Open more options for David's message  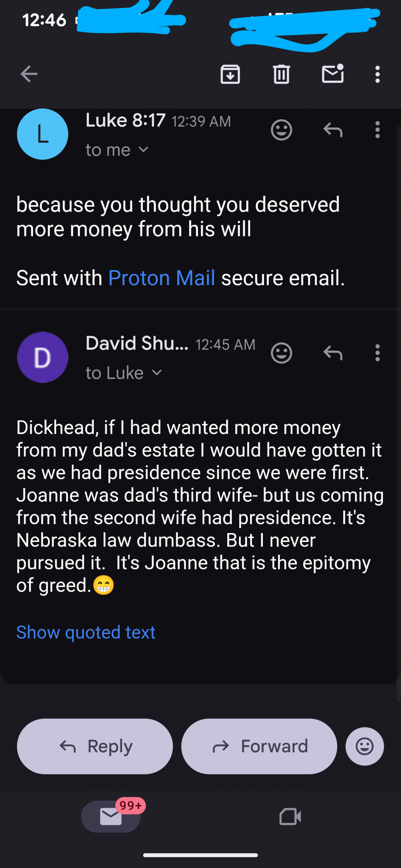click(x=377, y=353)
